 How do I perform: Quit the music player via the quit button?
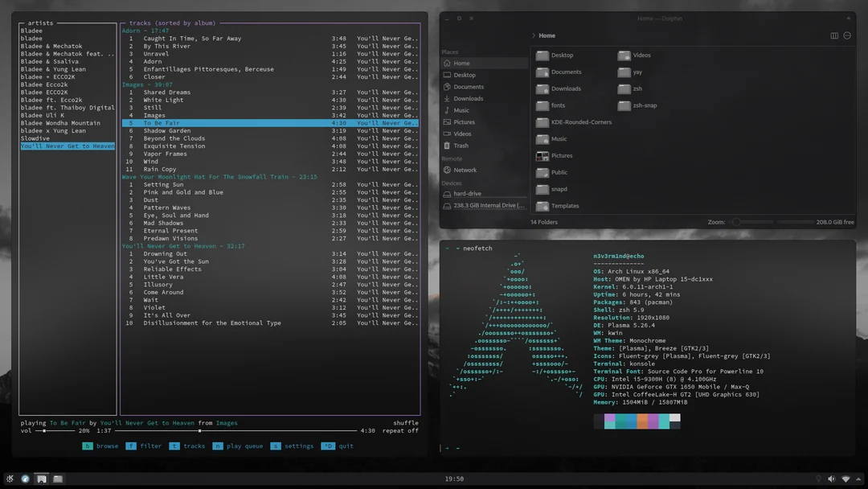point(346,445)
